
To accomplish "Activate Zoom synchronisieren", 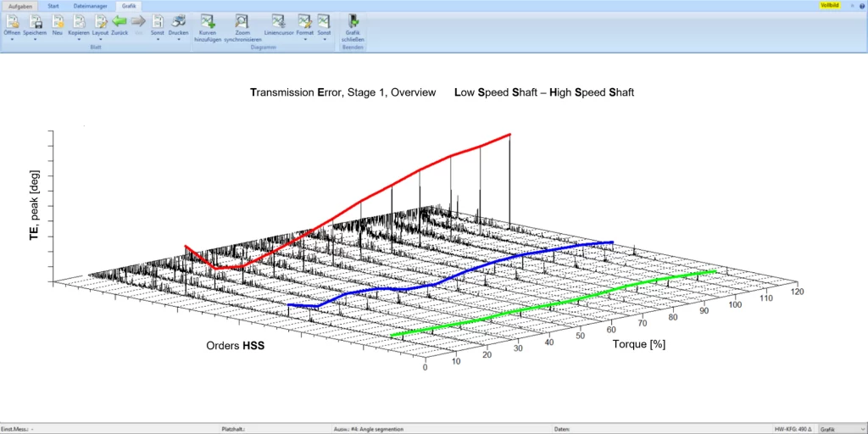I will (x=242, y=21).
